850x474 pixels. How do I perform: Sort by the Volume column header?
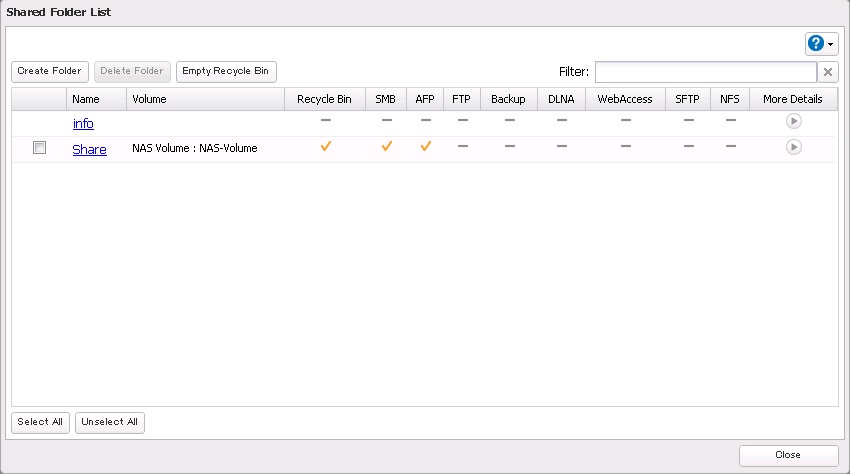[150, 99]
